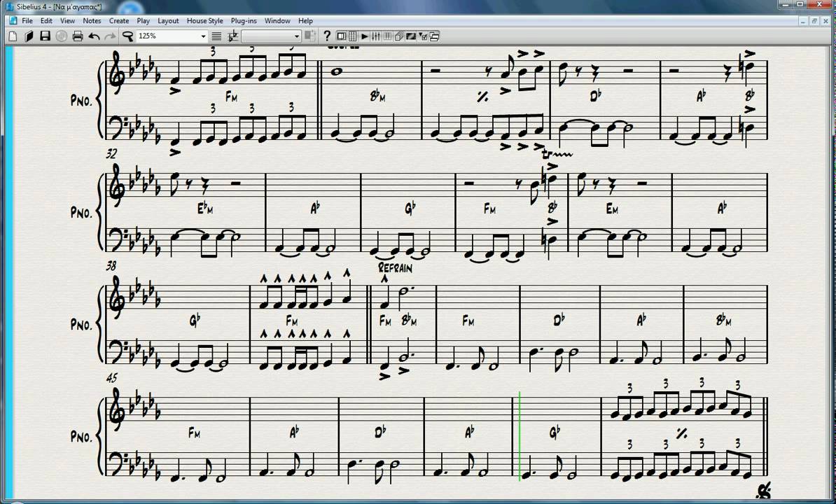Open the zoom level dropdown arrow
Screen dimensions: 836x504
pos(203,36)
